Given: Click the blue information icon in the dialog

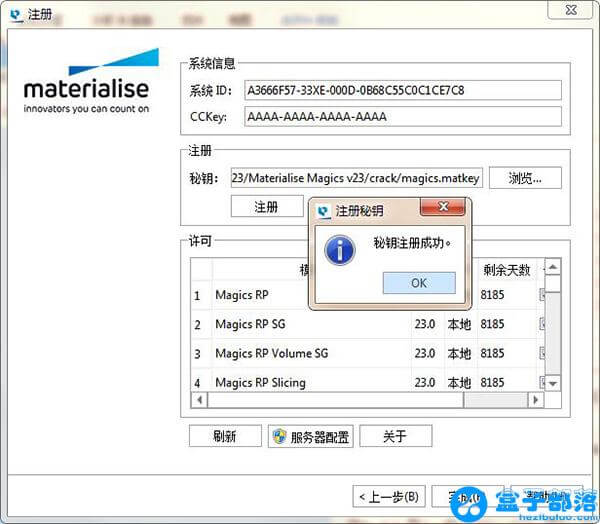Looking at the screenshot, I should (x=340, y=251).
